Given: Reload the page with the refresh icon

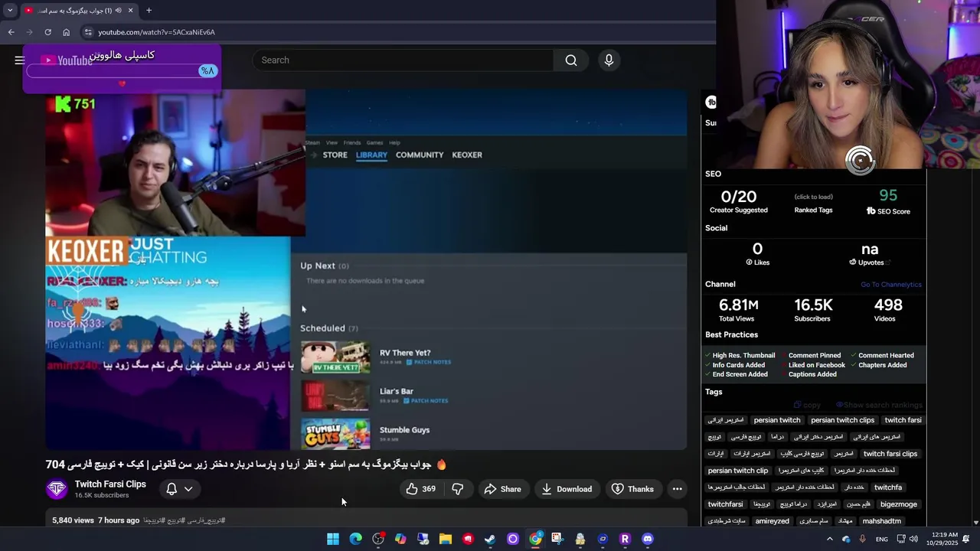Looking at the screenshot, I should tap(47, 32).
